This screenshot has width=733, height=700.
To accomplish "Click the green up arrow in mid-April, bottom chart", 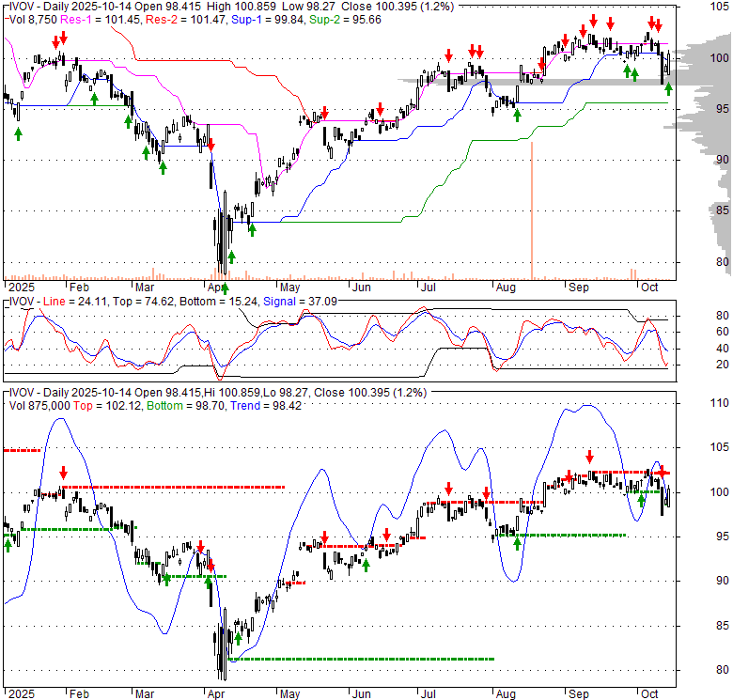I will [238, 640].
